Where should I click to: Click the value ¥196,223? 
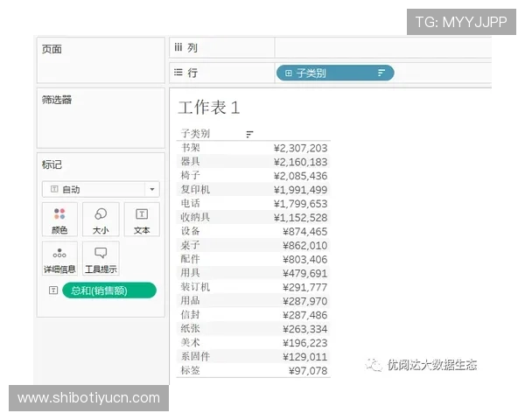[x=305, y=343]
